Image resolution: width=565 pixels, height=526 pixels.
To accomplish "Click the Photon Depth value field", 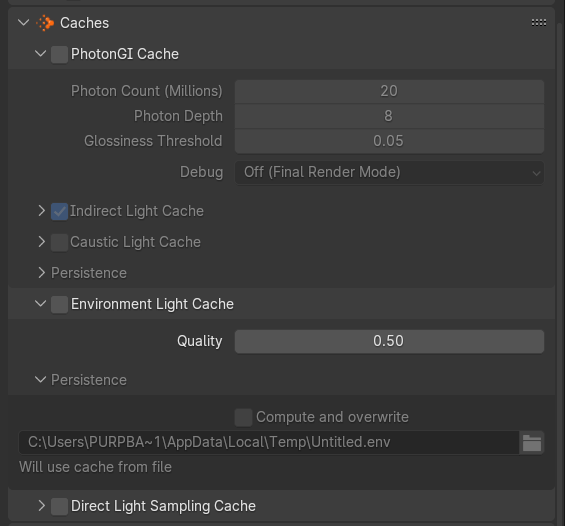I will click(x=389, y=116).
